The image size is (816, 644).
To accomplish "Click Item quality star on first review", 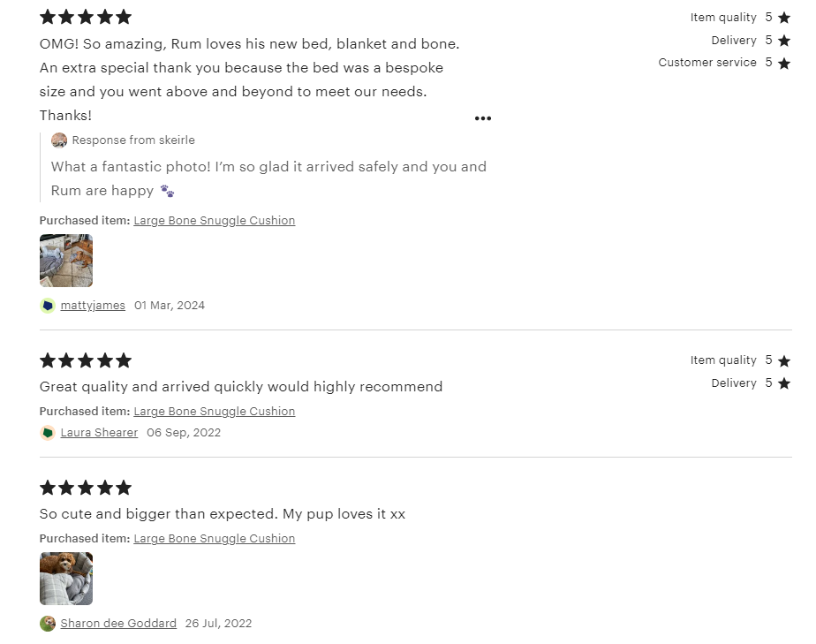I will pos(784,18).
